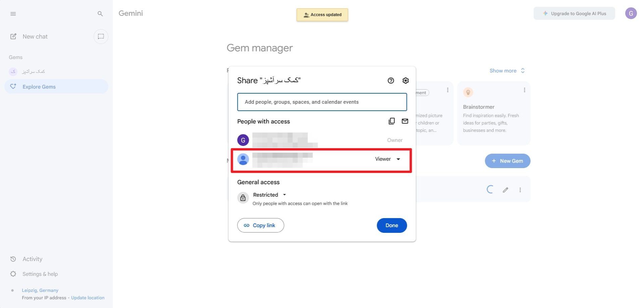Open the Share dialog help icon
Image resolution: width=644 pixels, height=308 pixels.
(x=391, y=81)
